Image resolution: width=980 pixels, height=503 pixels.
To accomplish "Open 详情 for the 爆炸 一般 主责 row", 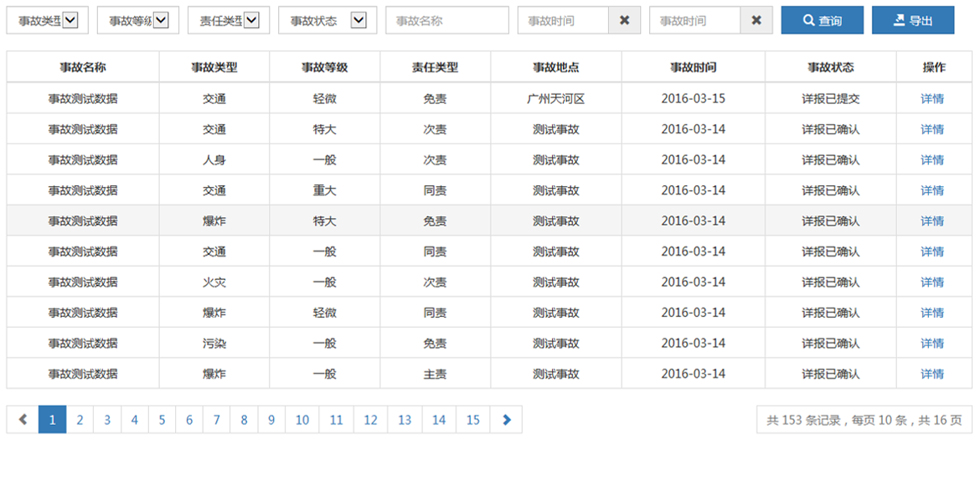I will click(932, 374).
